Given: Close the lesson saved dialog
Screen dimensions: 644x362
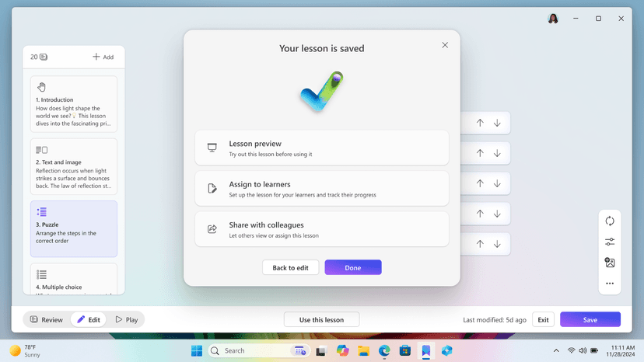Looking at the screenshot, I should pyautogui.click(x=445, y=45).
